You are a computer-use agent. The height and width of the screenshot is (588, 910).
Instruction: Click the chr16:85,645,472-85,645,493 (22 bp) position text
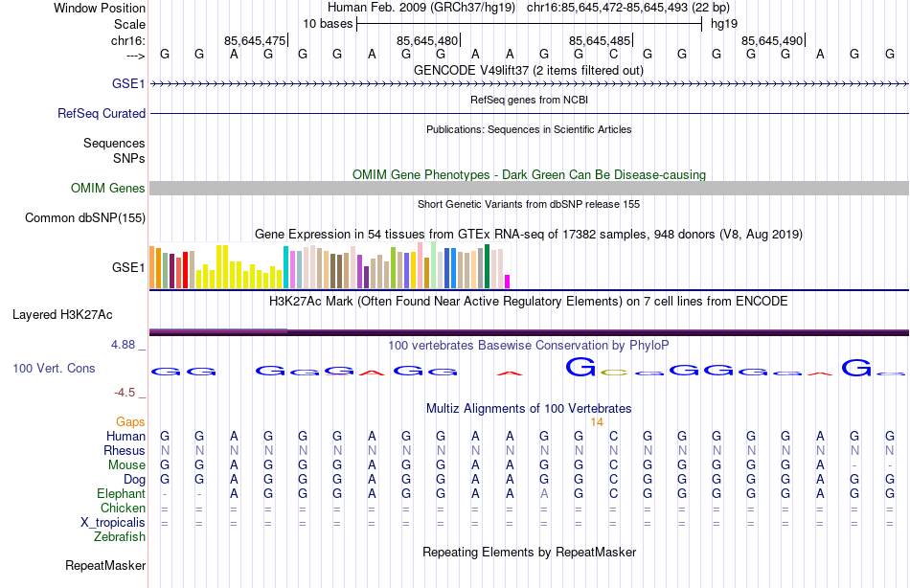point(628,8)
